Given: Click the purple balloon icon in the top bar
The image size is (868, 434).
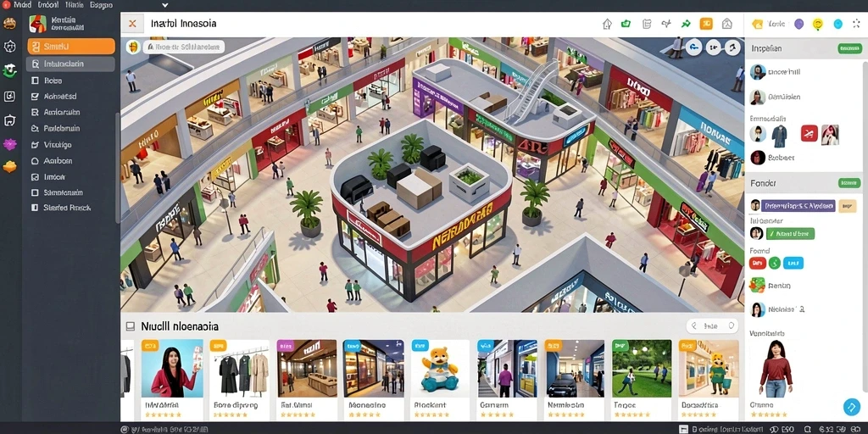Looking at the screenshot, I should [798, 24].
